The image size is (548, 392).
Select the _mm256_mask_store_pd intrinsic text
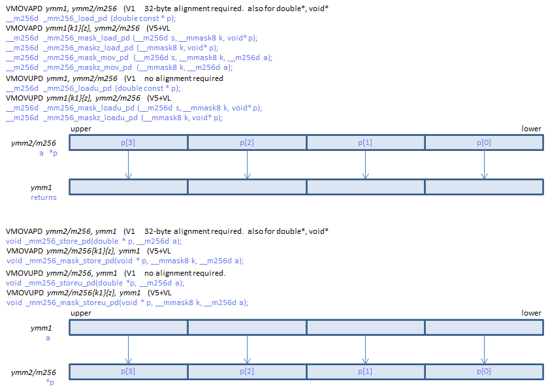[125, 261]
